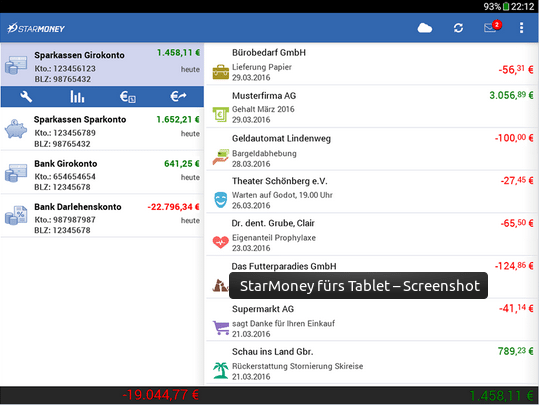539x405 pixels.
Task: Open the Geldautomat Lindenweg transaction
Action: coord(371,150)
